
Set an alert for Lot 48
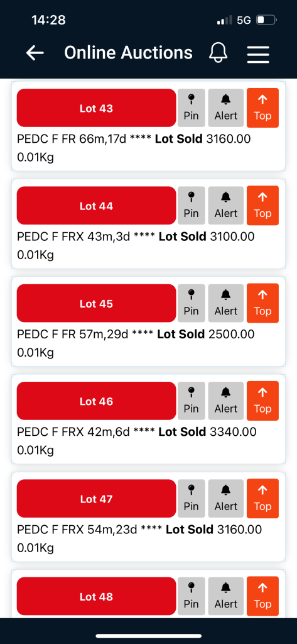(x=225, y=596)
